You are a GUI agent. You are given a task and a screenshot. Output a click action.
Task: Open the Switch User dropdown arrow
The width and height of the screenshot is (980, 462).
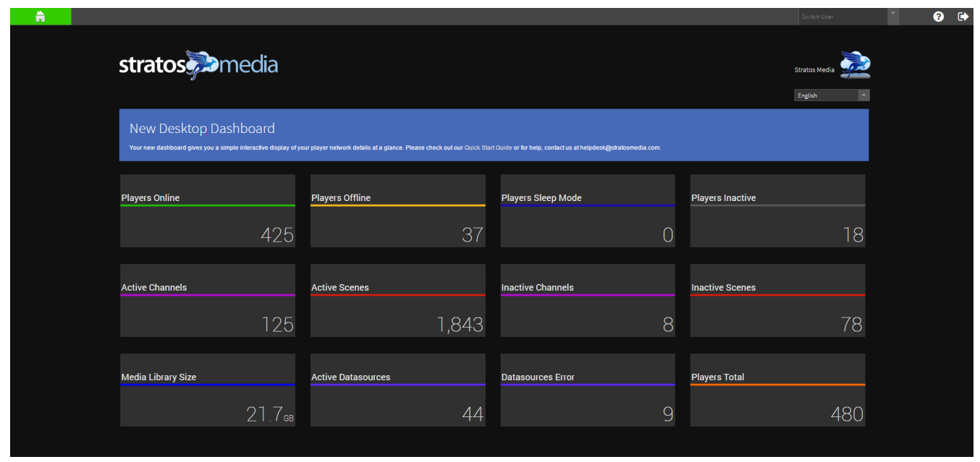(x=892, y=16)
